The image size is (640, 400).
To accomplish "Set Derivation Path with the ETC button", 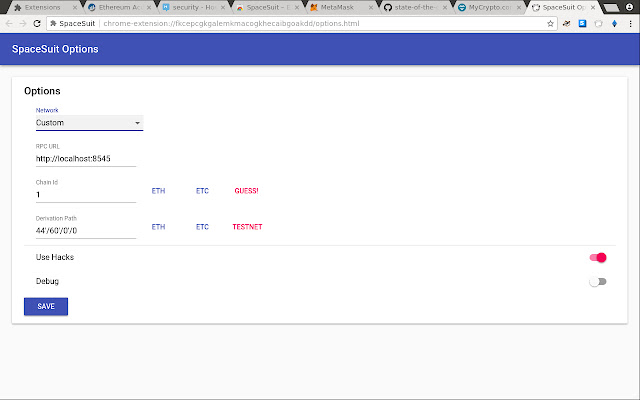I will [202, 227].
